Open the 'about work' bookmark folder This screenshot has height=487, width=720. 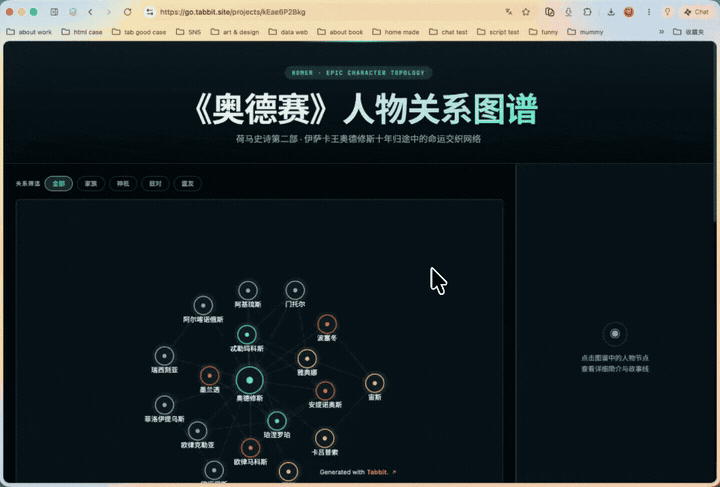tap(29, 32)
